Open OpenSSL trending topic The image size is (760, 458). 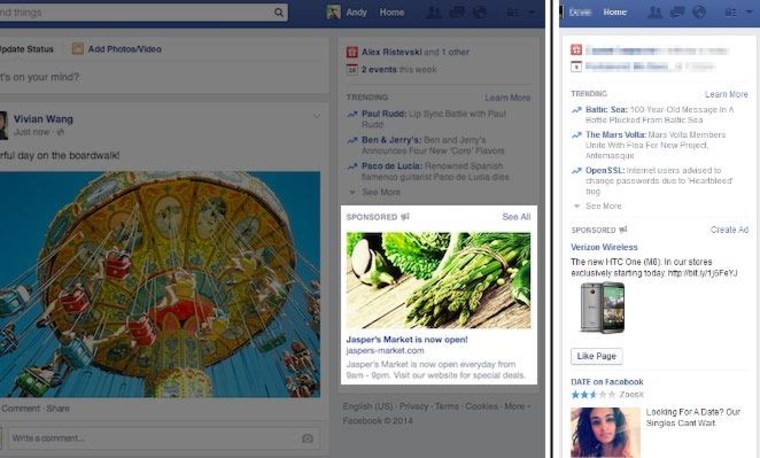point(605,170)
